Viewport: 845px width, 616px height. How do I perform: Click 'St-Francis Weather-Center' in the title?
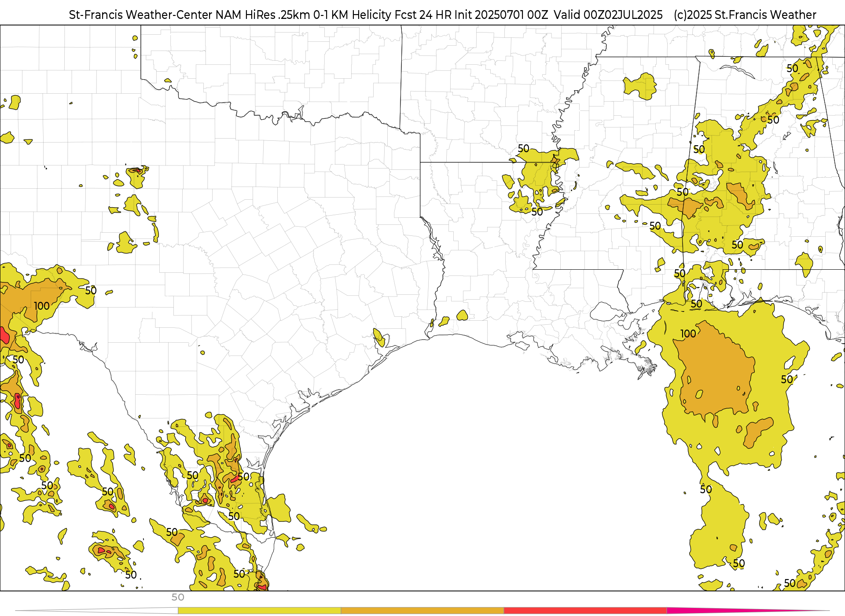141,15
